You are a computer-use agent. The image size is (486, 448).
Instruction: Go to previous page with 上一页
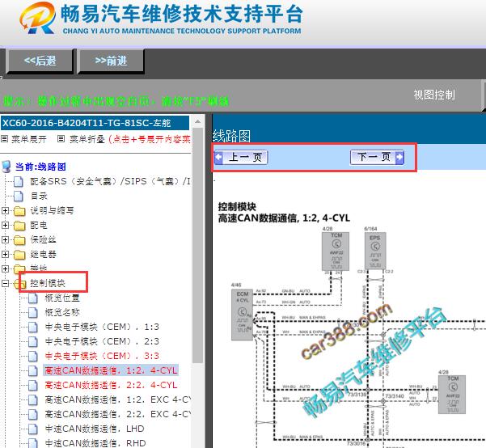(x=241, y=157)
